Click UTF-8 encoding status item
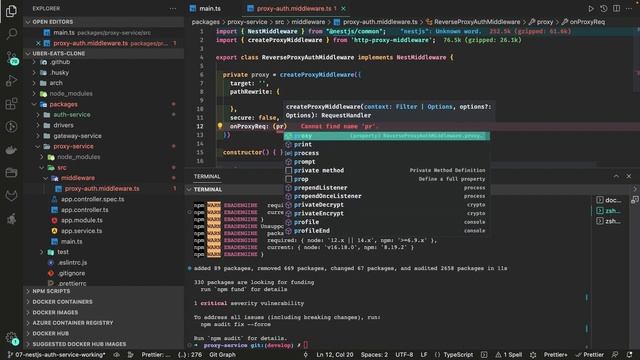Image resolution: width=640 pixels, height=360 pixels. coord(404,355)
